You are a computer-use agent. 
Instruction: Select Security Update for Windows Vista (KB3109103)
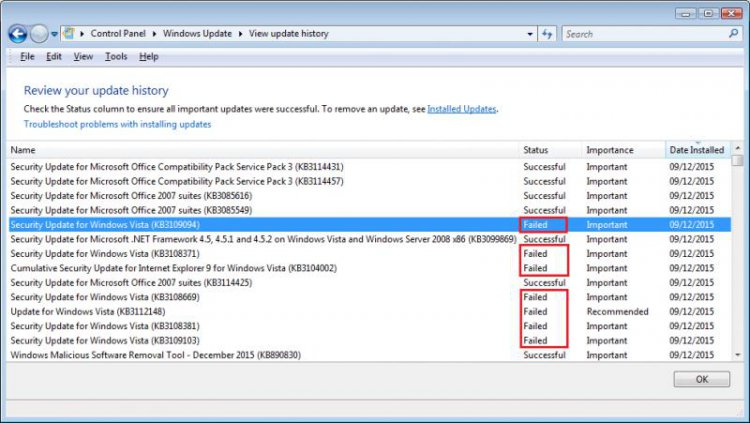coord(370,341)
